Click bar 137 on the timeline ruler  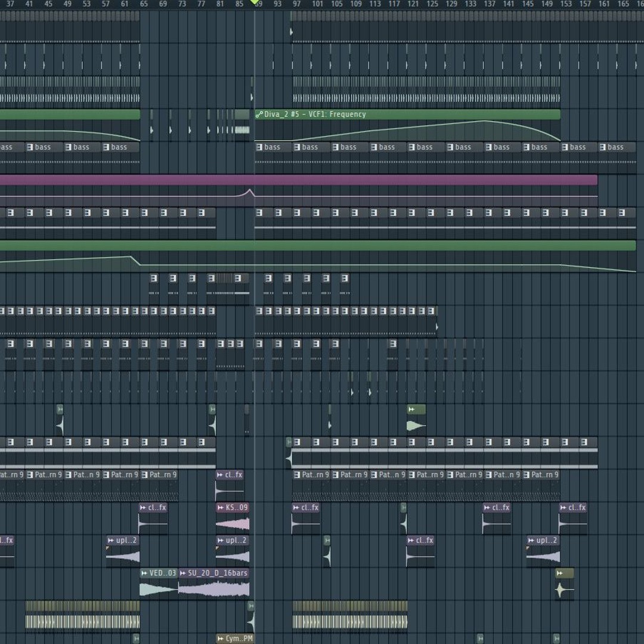click(x=489, y=4)
